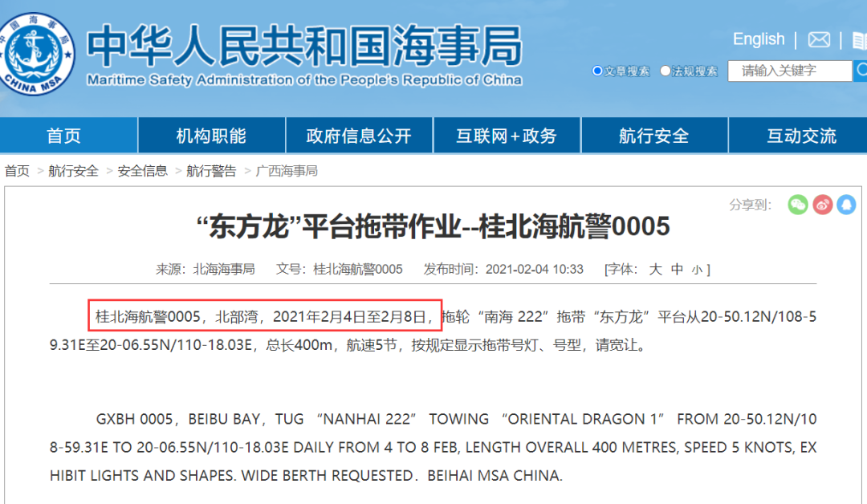
Task: Go to 首页 in breadcrumb
Action: coord(17,171)
